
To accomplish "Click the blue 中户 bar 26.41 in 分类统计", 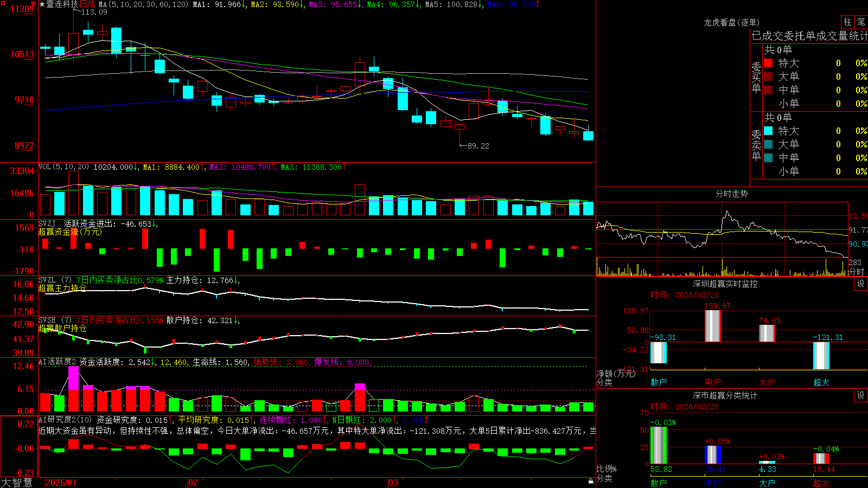I will [713, 455].
